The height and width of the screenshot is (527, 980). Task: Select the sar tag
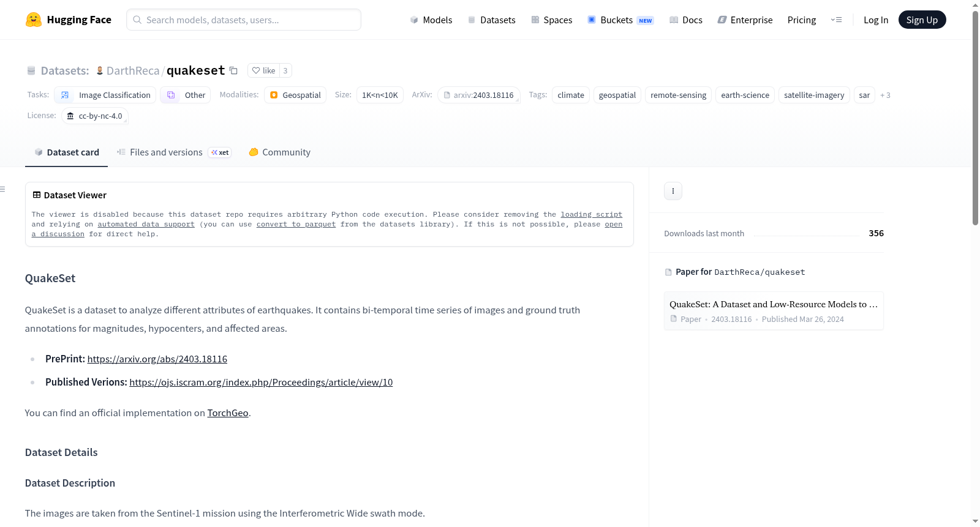[x=864, y=95]
